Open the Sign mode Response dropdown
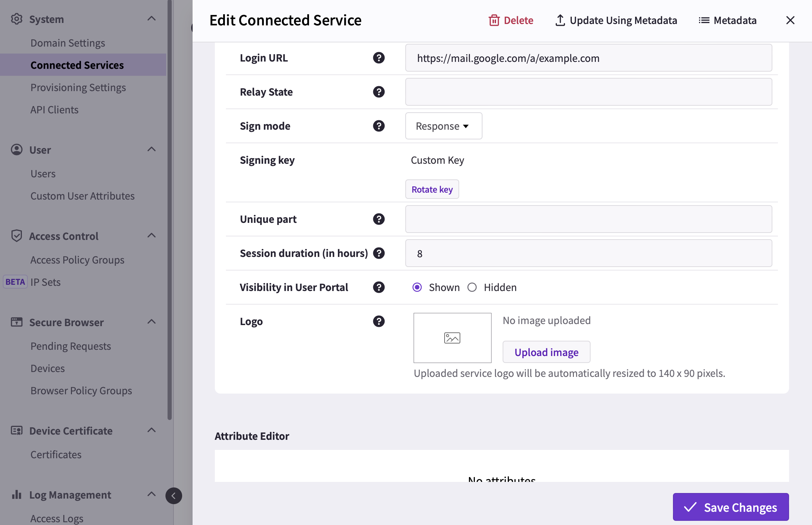The height and width of the screenshot is (525, 812). coord(444,126)
